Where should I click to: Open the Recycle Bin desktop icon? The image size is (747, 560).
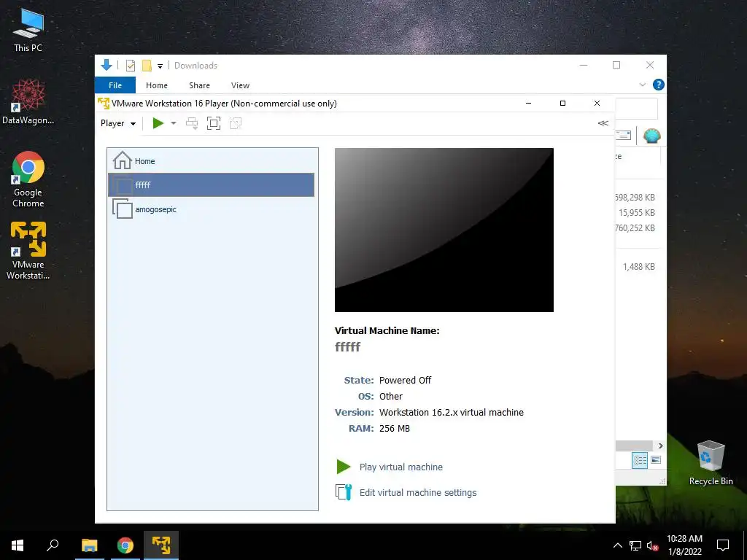point(711,463)
